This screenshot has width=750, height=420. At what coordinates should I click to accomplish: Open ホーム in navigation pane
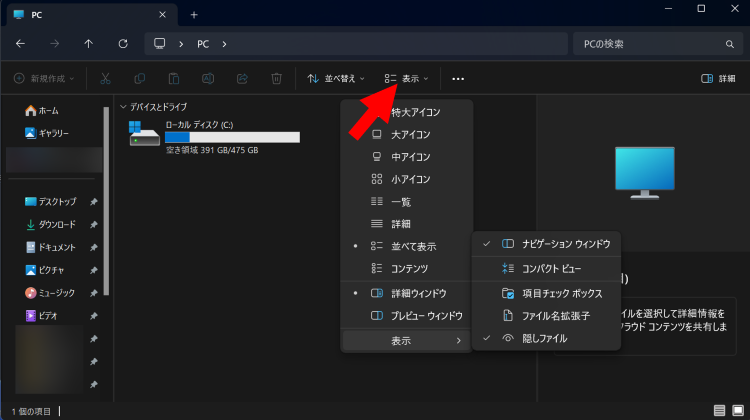pyautogui.click(x=42, y=111)
